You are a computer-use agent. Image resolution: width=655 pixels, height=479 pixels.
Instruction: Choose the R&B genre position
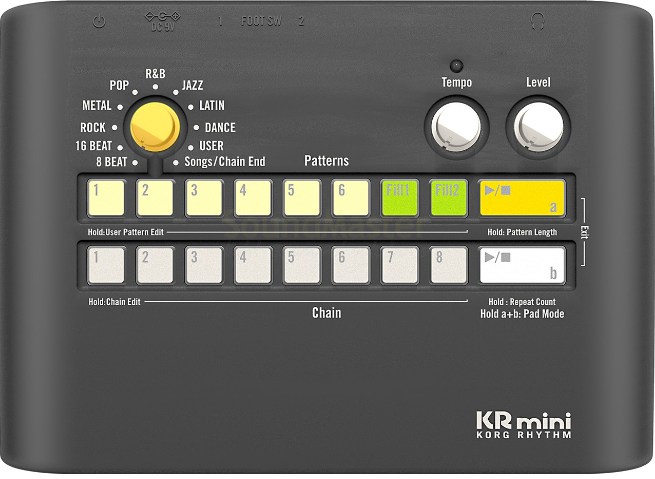click(155, 74)
